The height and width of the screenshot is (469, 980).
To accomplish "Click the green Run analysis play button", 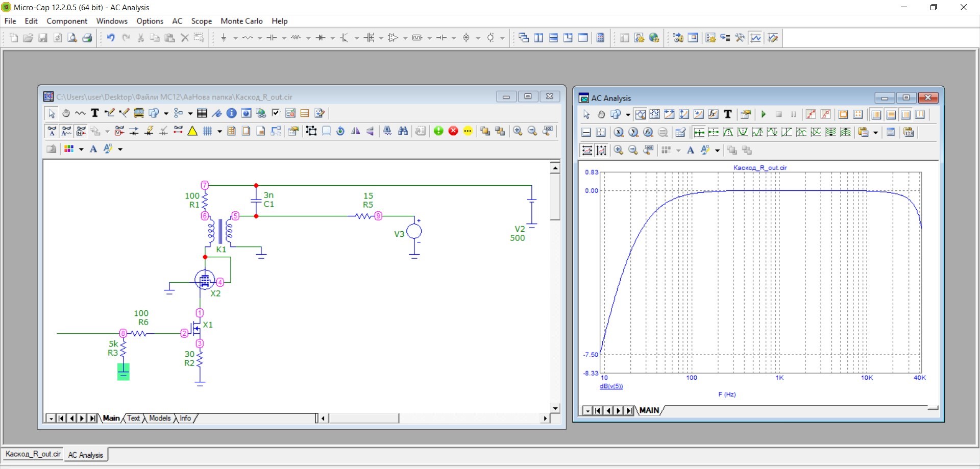I will [764, 114].
